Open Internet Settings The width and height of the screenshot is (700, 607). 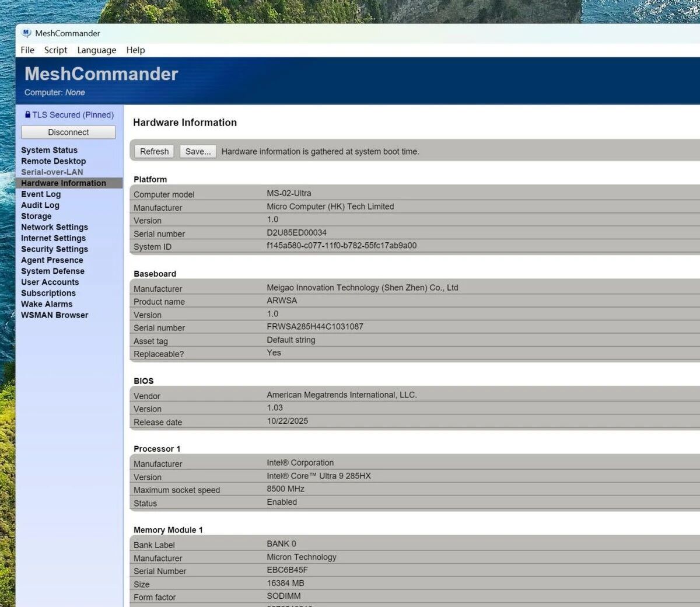click(53, 238)
